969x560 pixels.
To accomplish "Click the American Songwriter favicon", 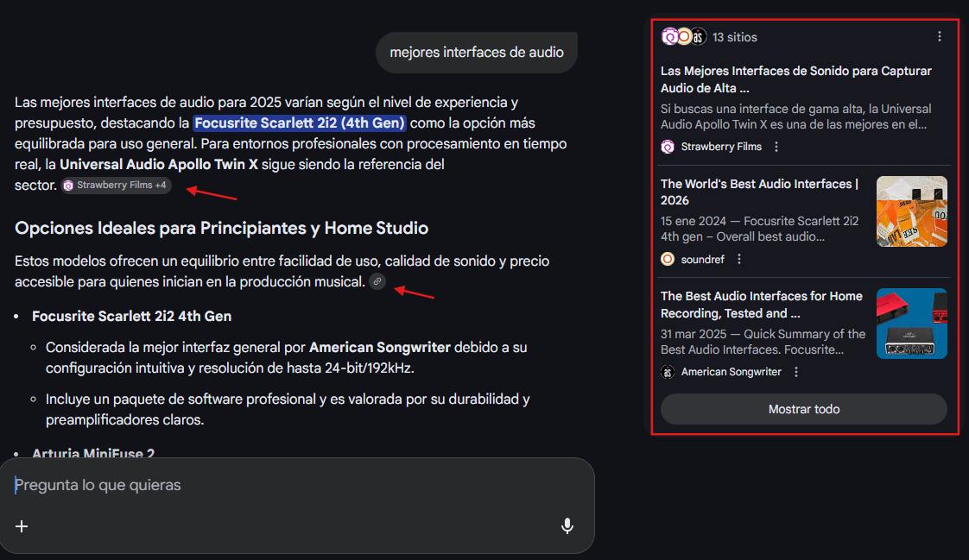I will pos(667,371).
